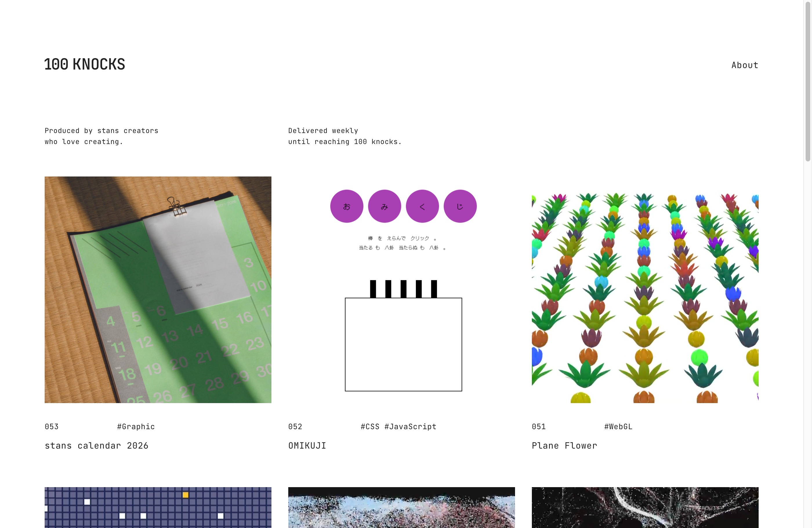The width and height of the screenshot is (812, 528).
Task: Pick the middle black omikuji stick
Action: [404, 289]
